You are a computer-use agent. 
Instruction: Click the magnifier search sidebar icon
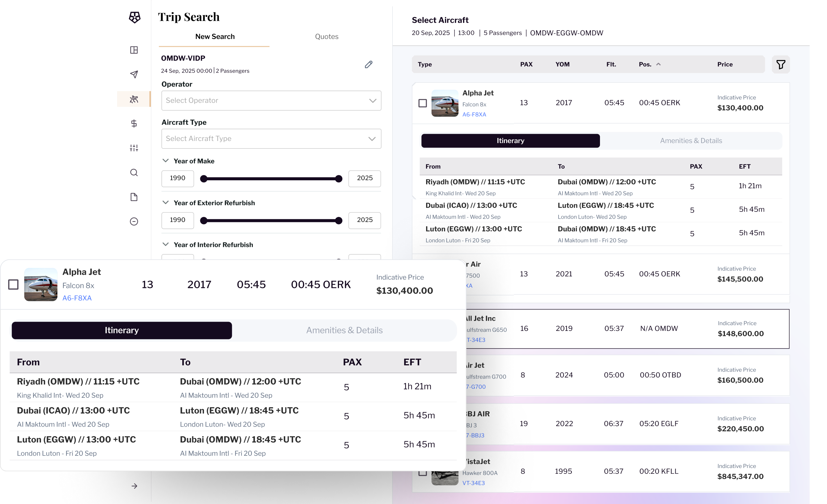click(x=134, y=172)
